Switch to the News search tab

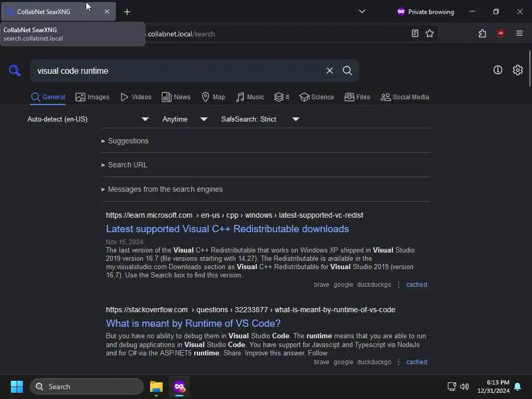pyautogui.click(x=176, y=97)
